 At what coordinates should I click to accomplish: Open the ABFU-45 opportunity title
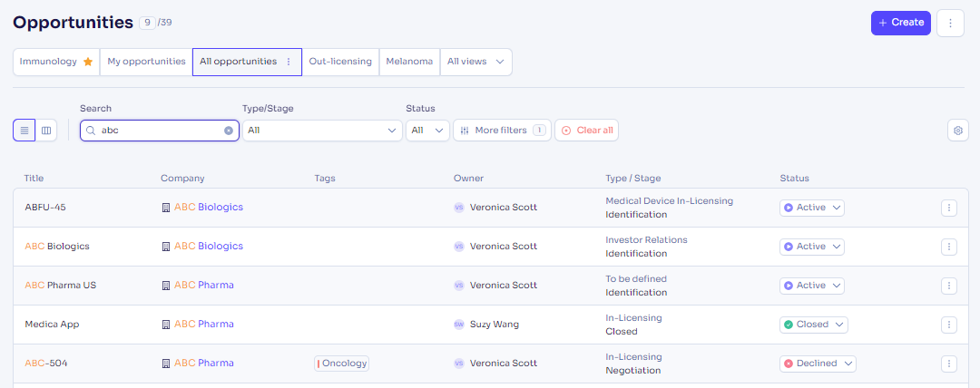click(45, 208)
